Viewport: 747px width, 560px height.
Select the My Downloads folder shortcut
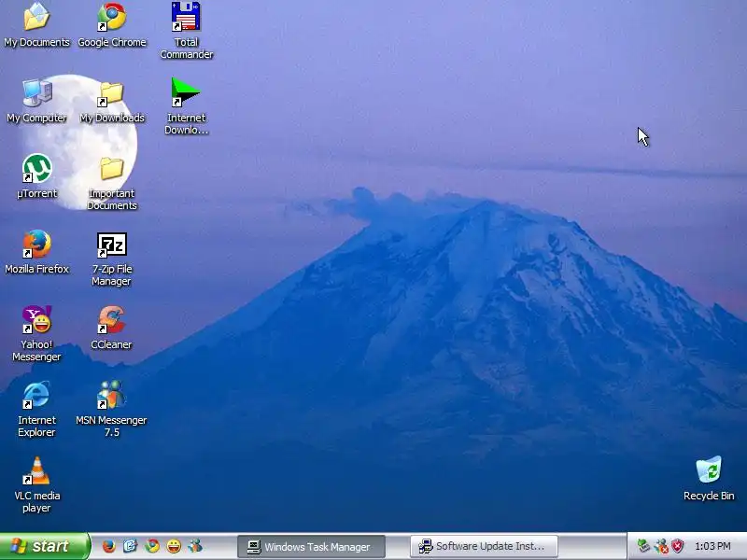pyautogui.click(x=112, y=101)
